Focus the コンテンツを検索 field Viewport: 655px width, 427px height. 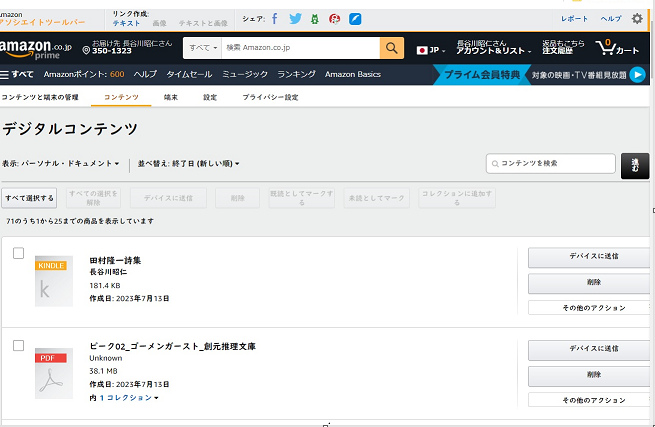click(551, 163)
